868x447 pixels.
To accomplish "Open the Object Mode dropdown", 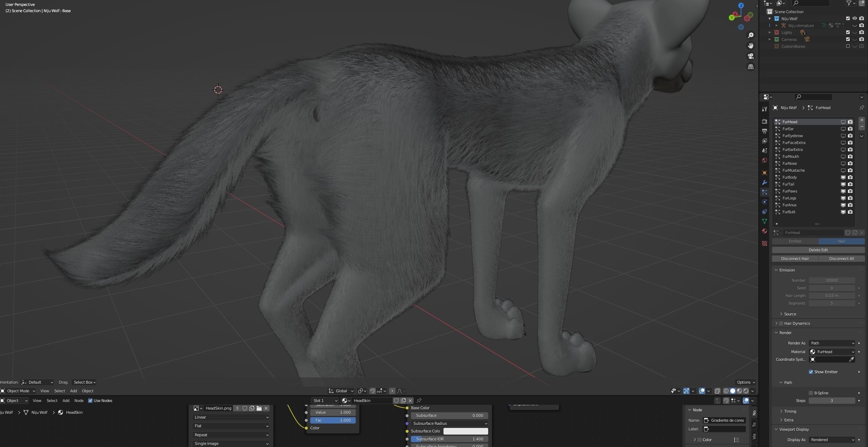I will (x=18, y=391).
